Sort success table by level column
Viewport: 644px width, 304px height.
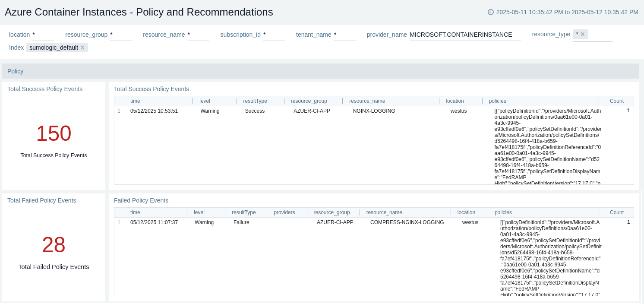pos(205,101)
